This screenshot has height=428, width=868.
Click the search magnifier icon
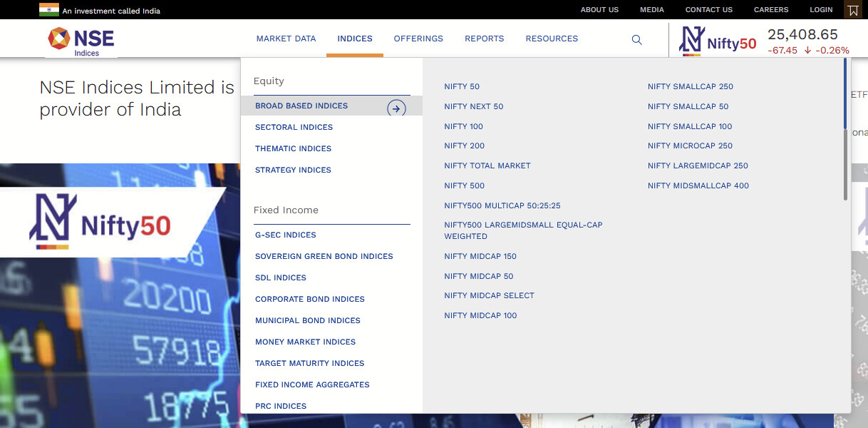tap(636, 40)
